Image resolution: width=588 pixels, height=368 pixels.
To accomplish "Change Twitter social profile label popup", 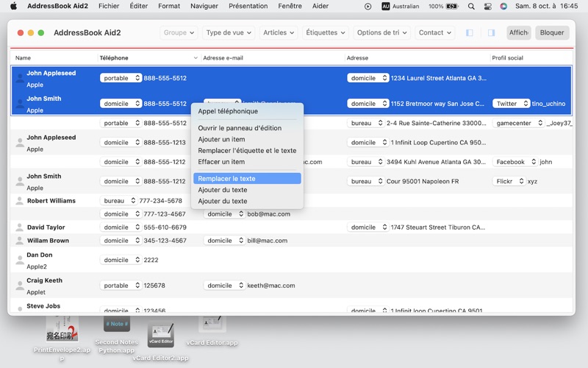I will pyautogui.click(x=511, y=104).
